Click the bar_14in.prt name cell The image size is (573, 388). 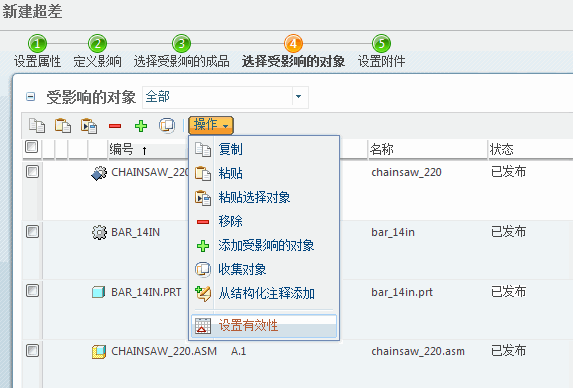[402, 292]
